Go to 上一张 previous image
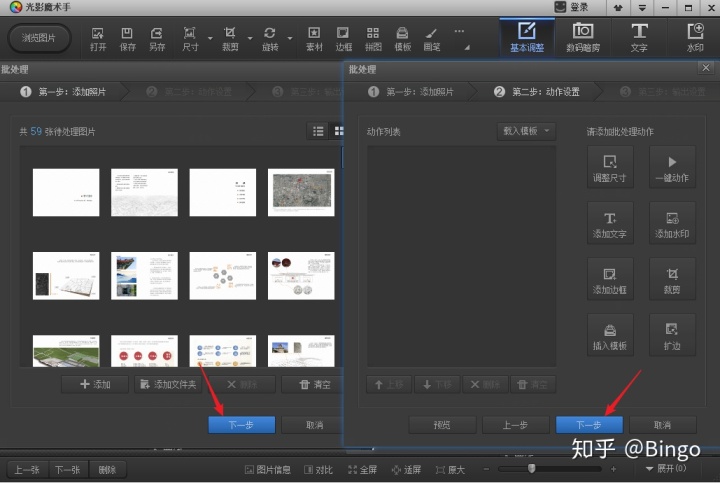 pos(27,470)
